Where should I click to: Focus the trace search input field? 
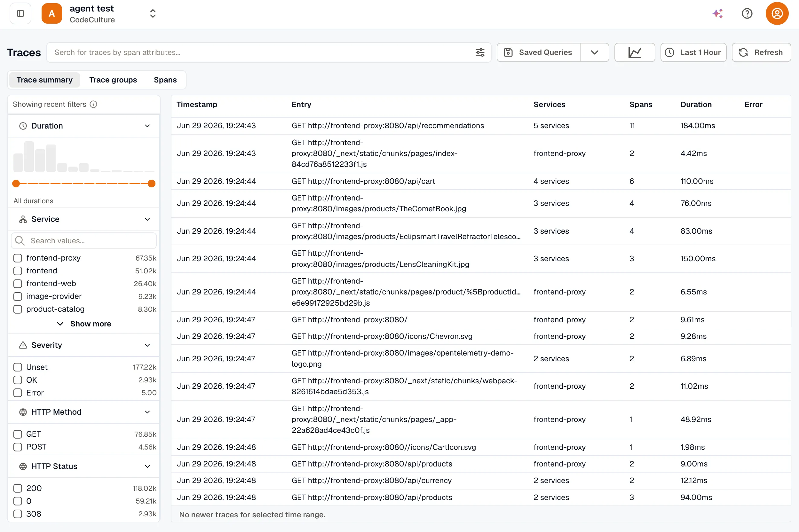(x=261, y=52)
